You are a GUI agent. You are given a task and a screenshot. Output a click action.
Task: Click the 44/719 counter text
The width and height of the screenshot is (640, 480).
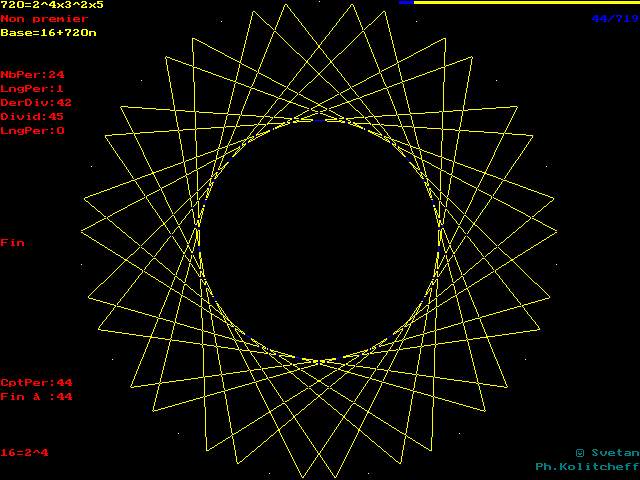[x=613, y=18]
